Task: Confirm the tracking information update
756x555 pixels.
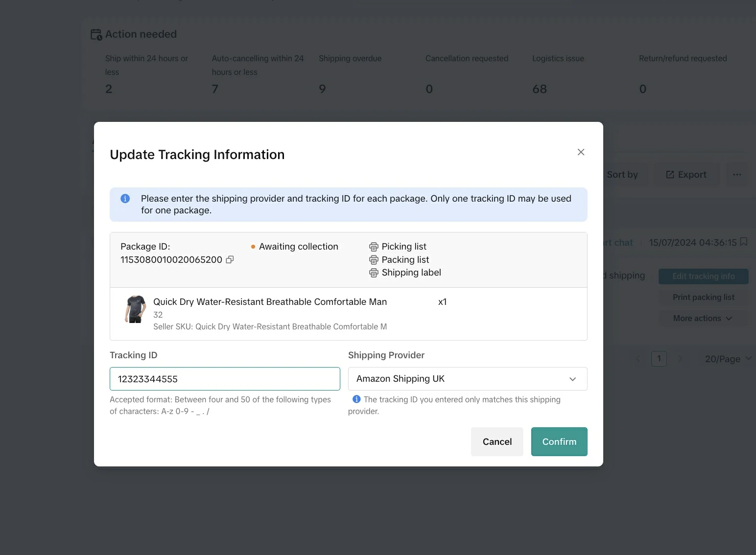Action: tap(559, 441)
